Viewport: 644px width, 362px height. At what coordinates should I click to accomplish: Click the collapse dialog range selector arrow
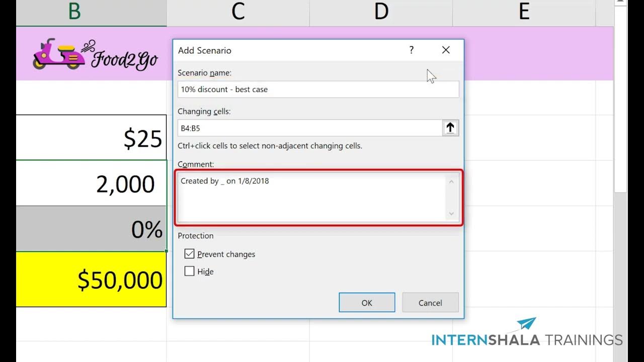450,128
